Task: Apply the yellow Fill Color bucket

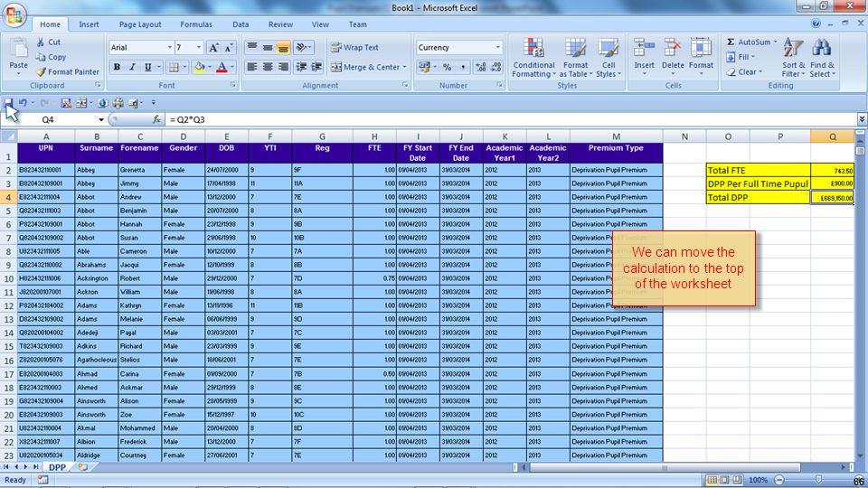Action: click(x=199, y=67)
